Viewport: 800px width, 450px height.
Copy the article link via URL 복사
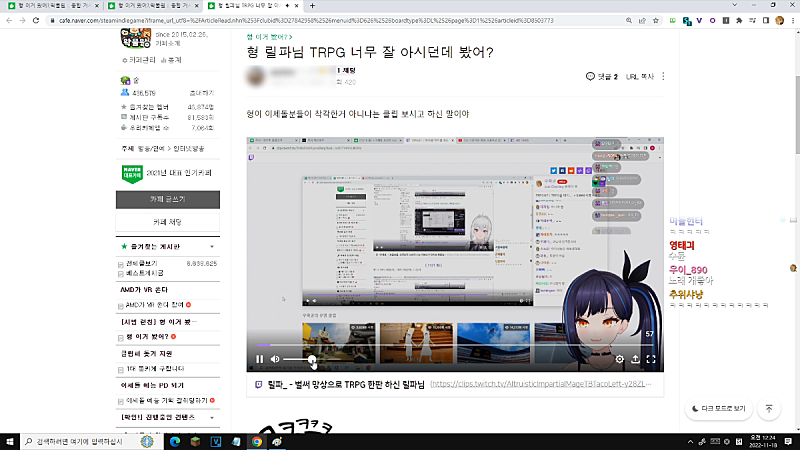click(640, 76)
